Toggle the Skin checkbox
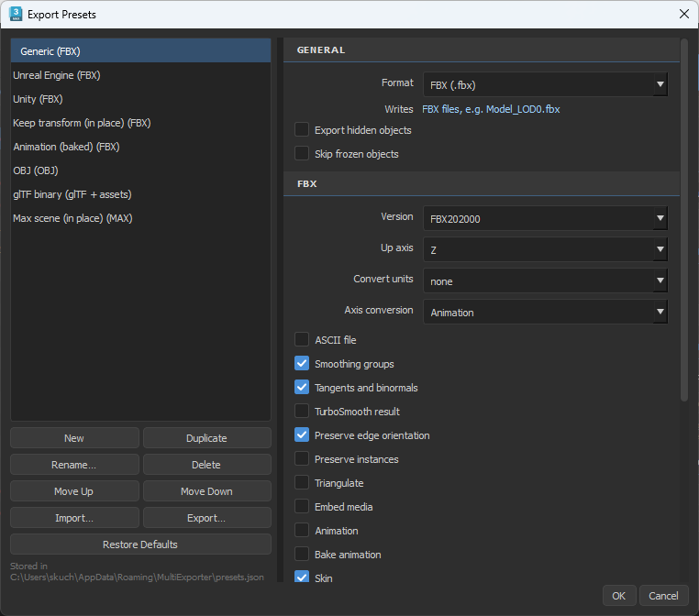699x616 pixels. coord(302,577)
